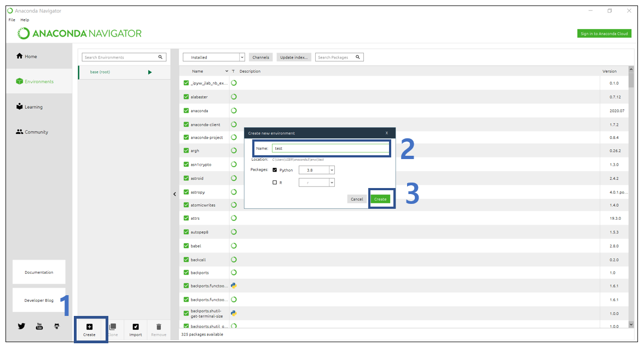Image resolution: width=644 pixels, height=346 pixels.
Task: Click the Search Packages magnifier icon
Action: pyautogui.click(x=358, y=57)
